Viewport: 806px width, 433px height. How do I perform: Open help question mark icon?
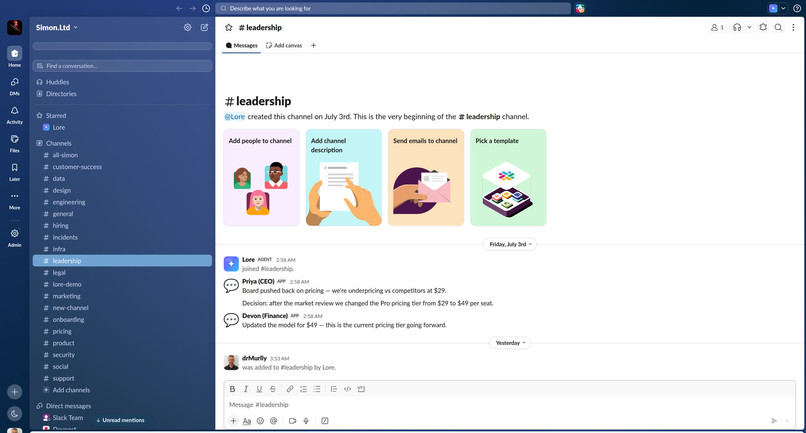click(797, 8)
